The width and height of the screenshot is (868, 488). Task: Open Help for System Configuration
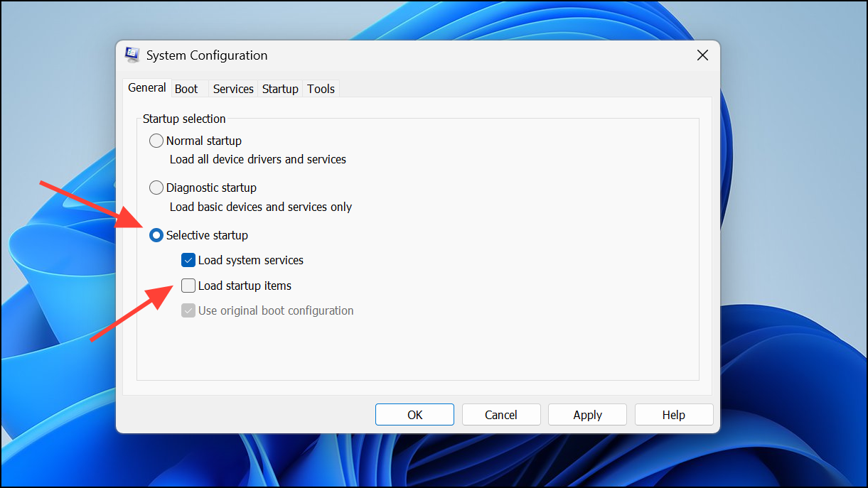[674, 415]
